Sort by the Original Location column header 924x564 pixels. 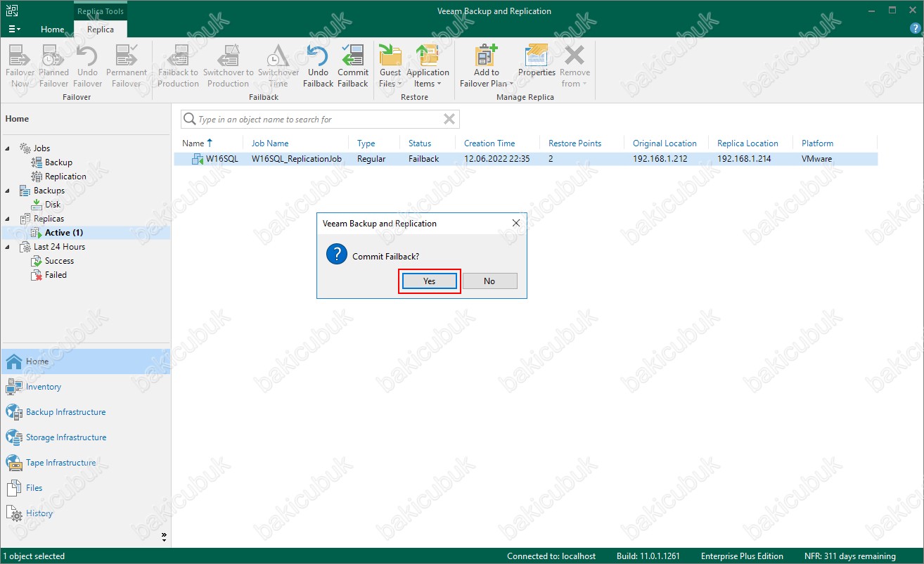click(x=665, y=143)
